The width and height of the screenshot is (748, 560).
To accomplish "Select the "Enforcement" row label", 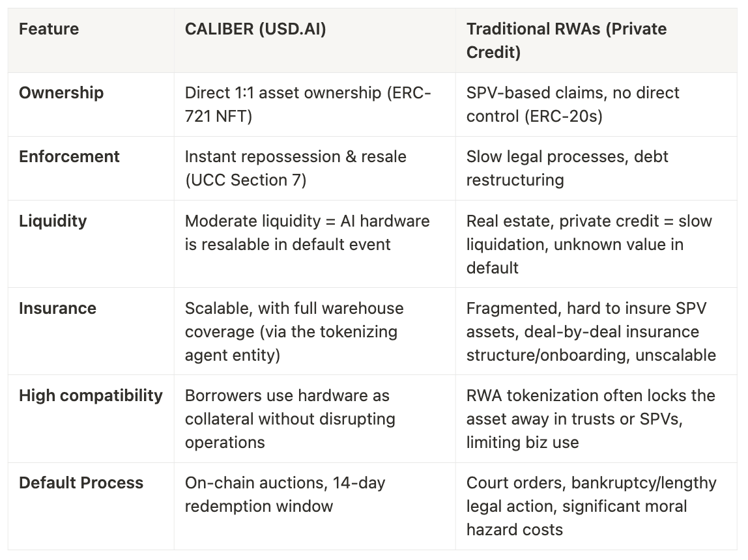I will click(69, 157).
